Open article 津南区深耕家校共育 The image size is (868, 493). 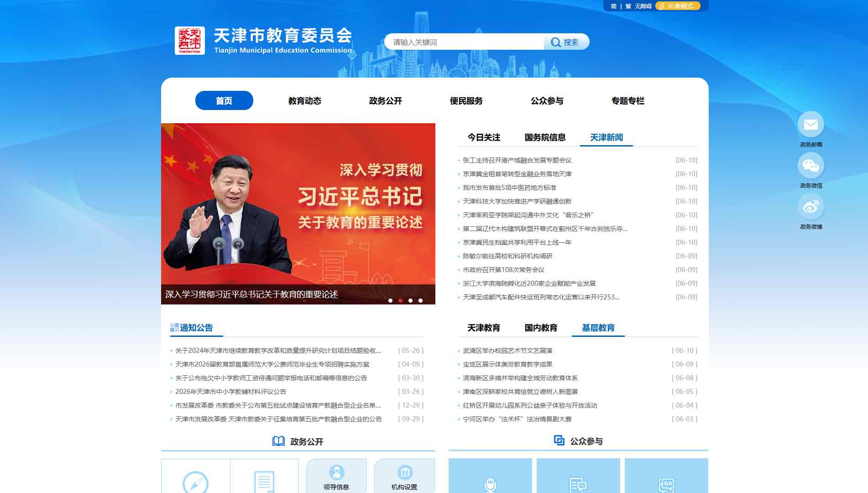tap(520, 392)
